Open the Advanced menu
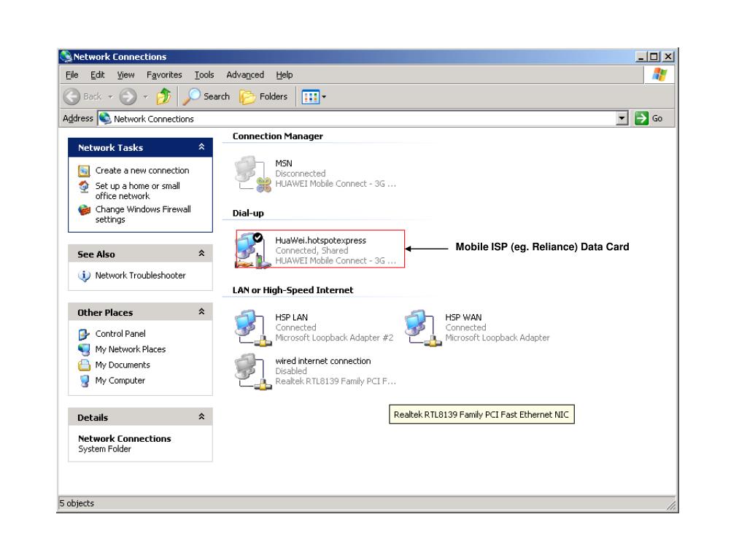This screenshot has width=747, height=560. pos(245,75)
